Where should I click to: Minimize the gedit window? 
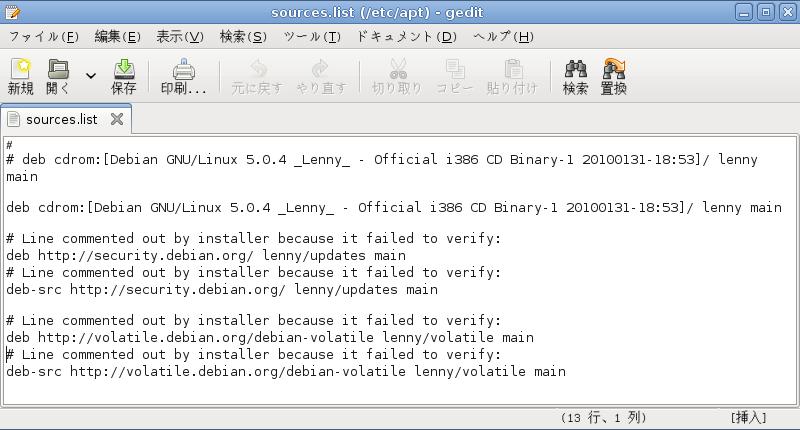pos(744,12)
